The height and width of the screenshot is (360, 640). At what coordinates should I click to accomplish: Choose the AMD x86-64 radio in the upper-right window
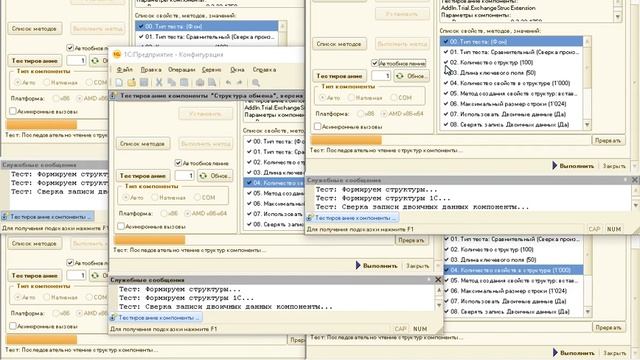384,113
